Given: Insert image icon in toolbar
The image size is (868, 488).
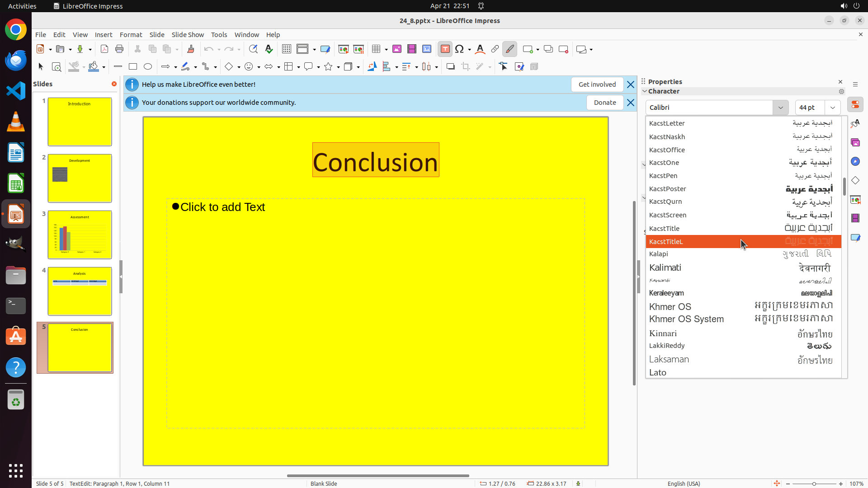Looking at the screenshot, I should [397, 49].
